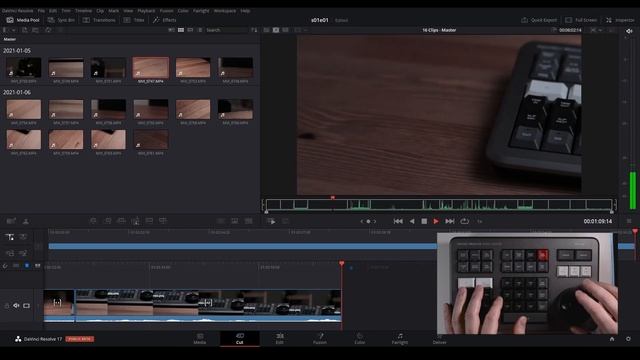
Task: Open the Fast Review icon
Action: (x=271, y=221)
